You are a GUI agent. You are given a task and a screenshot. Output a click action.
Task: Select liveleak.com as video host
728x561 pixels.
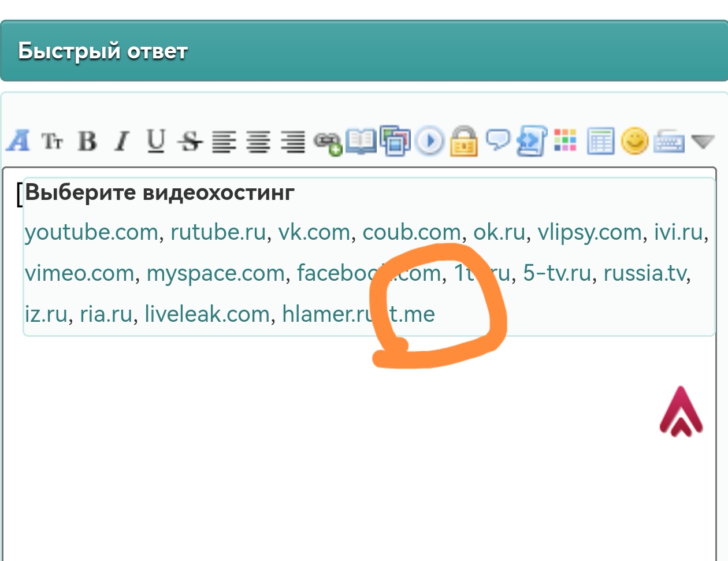(207, 314)
